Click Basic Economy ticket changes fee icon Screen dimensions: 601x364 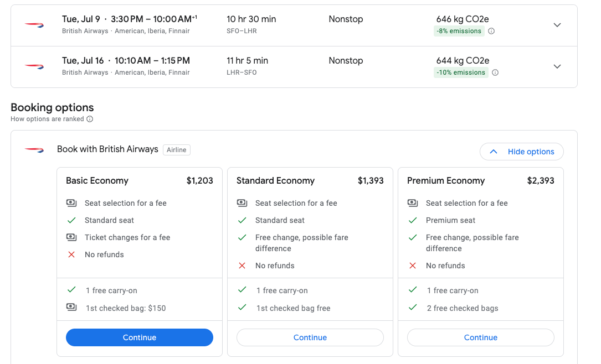71,237
